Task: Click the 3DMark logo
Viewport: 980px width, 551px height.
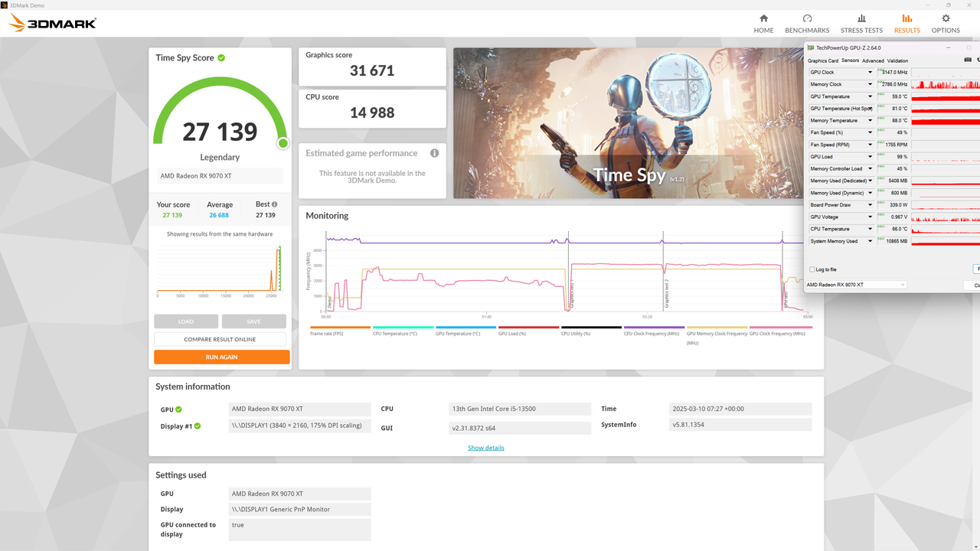Action: [x=52, y=24]
